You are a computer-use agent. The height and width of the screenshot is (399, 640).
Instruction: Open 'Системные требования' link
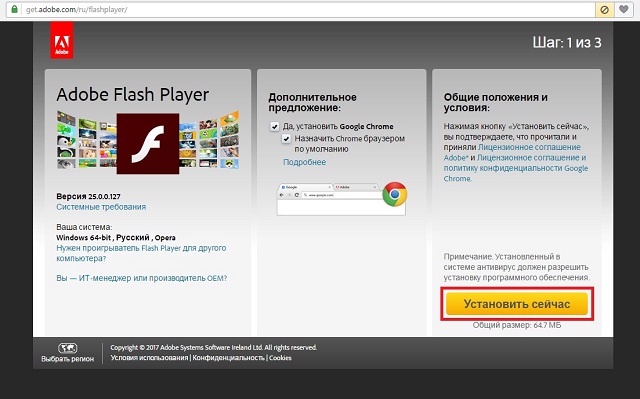click(101, 207)
